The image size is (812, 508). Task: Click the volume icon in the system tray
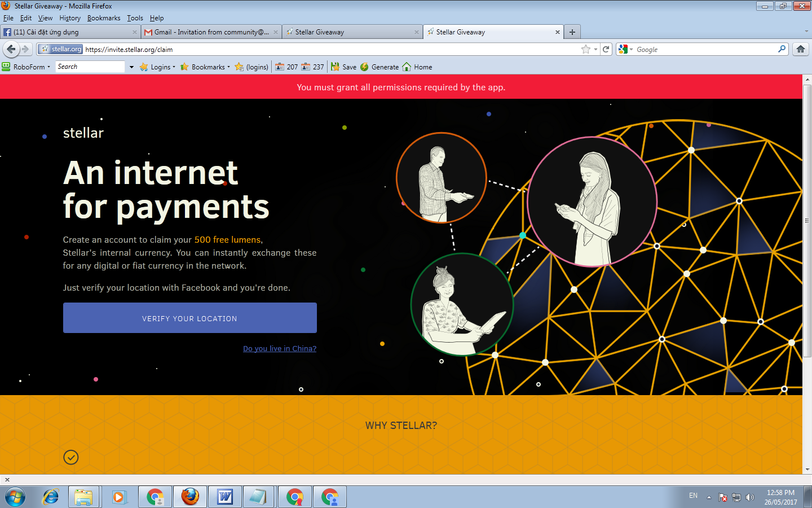click(749, 497)
